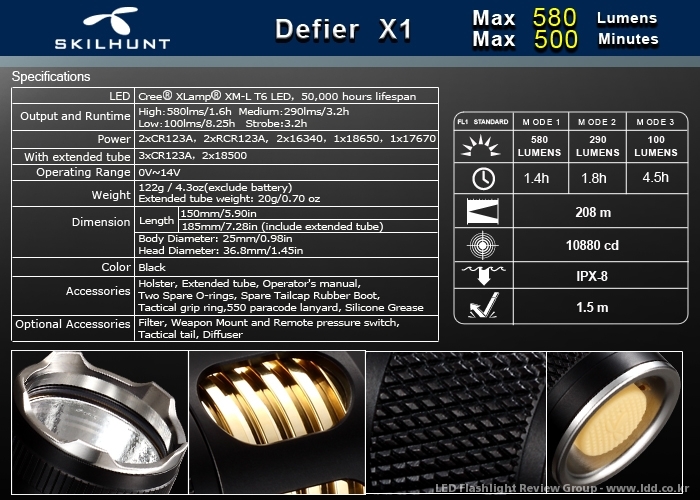Click the beam distance icon
The image size is (700, 500).
click(x=483, y=211)
